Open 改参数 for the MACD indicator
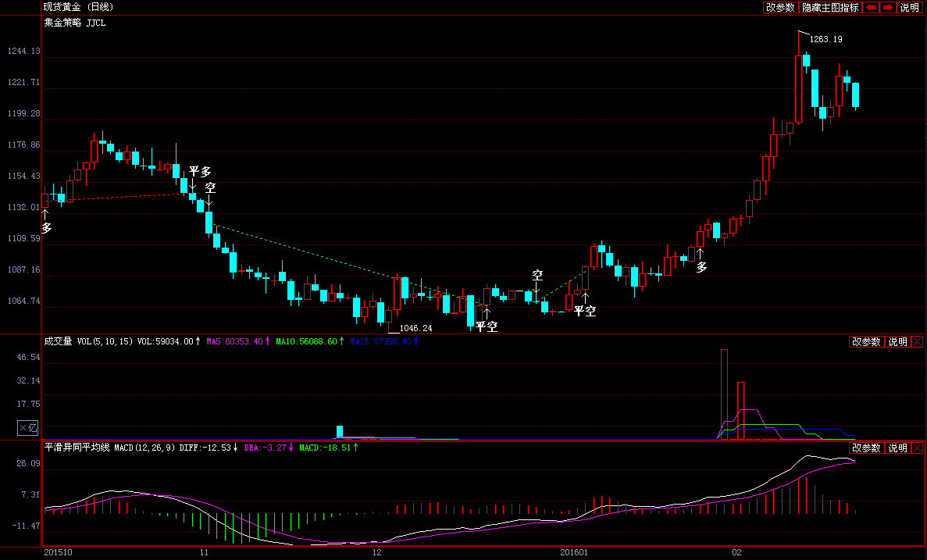The height and width of the screenshot is (560, 927). (866, 448)
